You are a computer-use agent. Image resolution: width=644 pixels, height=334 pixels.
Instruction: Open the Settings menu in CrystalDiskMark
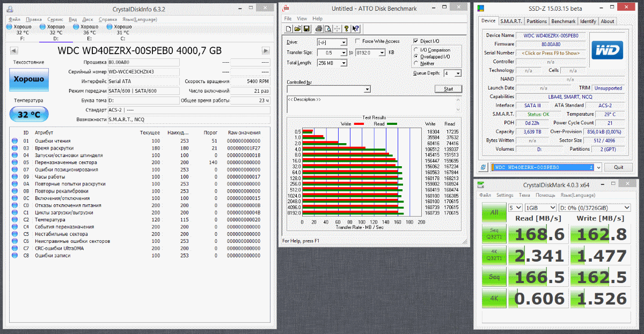coord(505,195)
